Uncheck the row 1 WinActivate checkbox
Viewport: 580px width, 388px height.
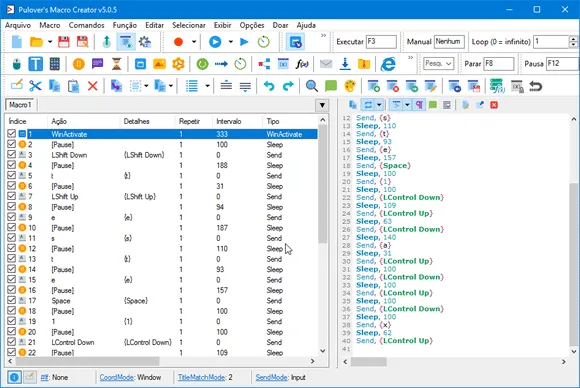(11, 134)
